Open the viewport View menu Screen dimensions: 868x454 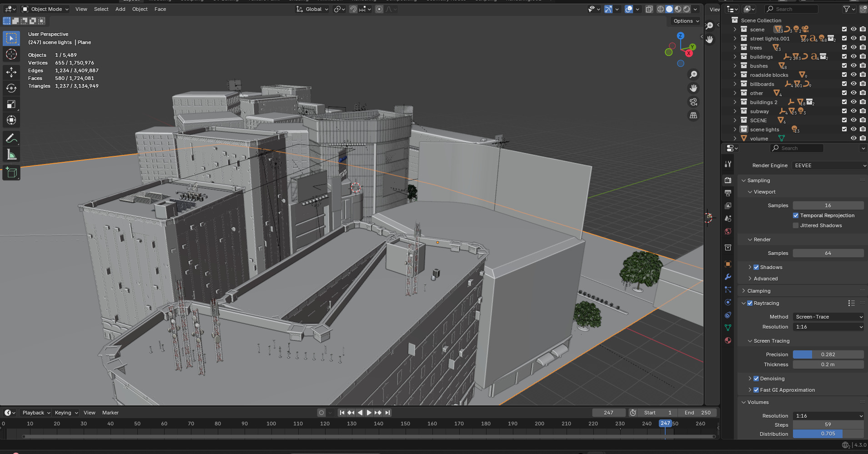pos(81,9)
